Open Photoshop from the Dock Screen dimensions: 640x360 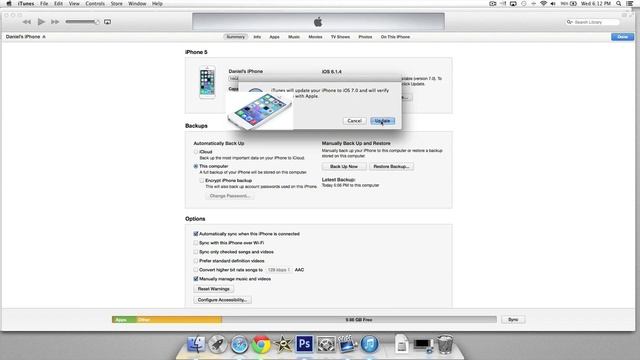pos(304,344)
